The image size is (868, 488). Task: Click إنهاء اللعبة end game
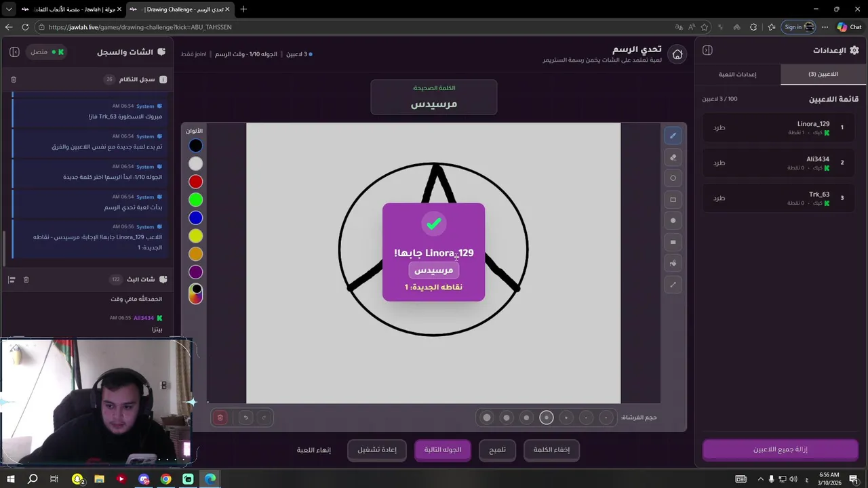(314, 449)
